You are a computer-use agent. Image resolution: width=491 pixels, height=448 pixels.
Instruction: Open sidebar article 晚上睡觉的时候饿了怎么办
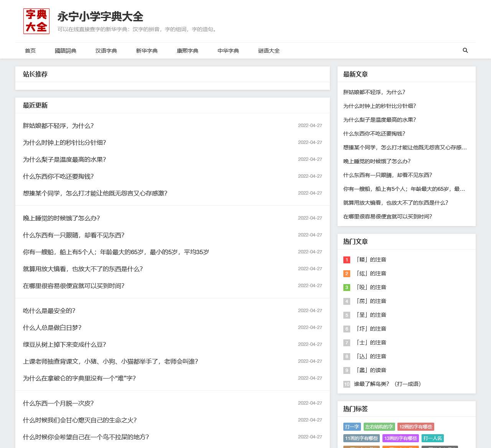point(377,161)
